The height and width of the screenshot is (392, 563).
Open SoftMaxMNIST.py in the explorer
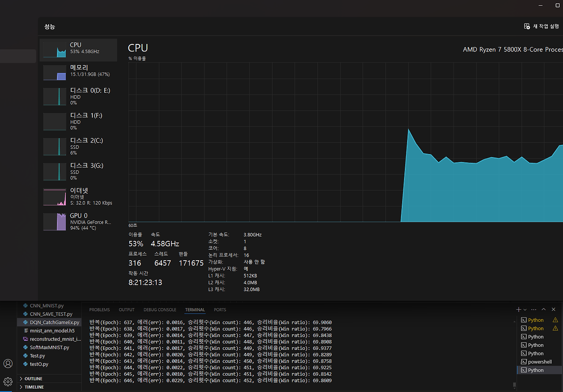pyautogui.click(x=49, y=347)
